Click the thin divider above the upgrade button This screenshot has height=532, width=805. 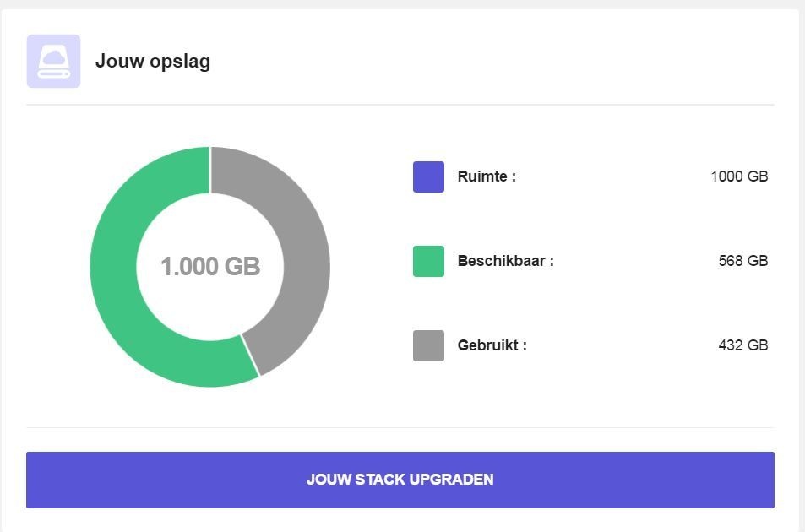point(400,428)
